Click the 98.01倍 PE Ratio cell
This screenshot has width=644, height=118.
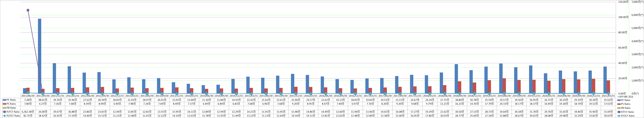click(43, 100)
